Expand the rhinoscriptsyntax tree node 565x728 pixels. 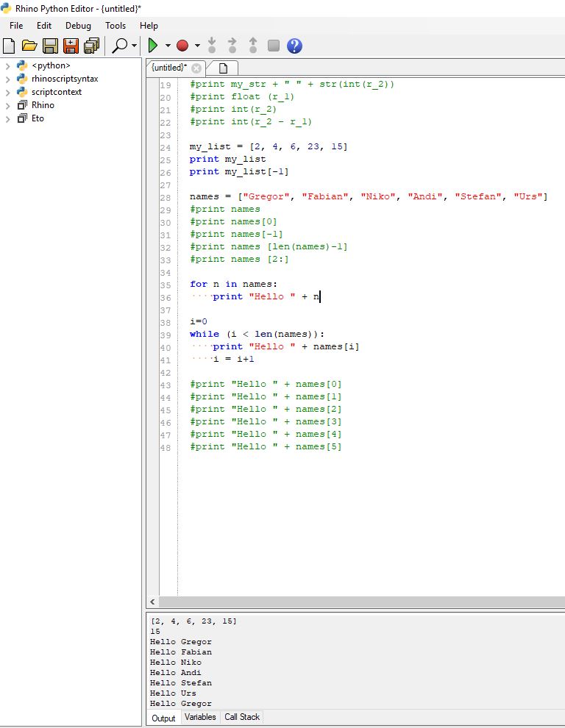pyautogui.click(x=8, y=79)
